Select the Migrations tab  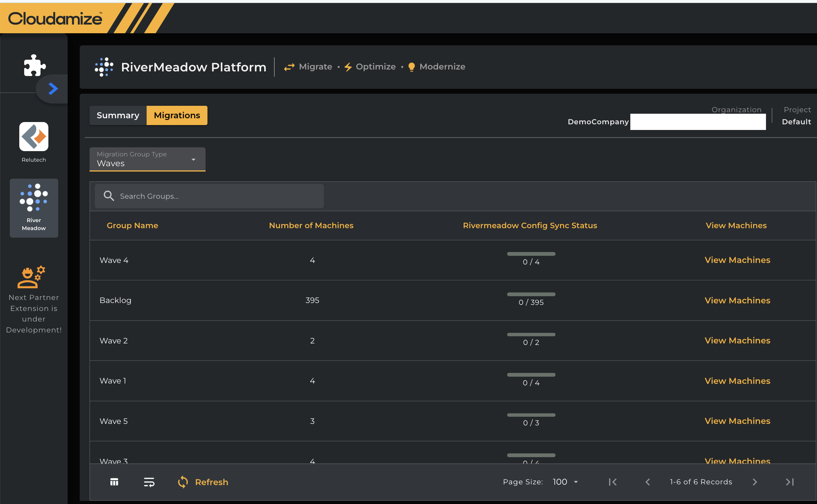[177, 115]
